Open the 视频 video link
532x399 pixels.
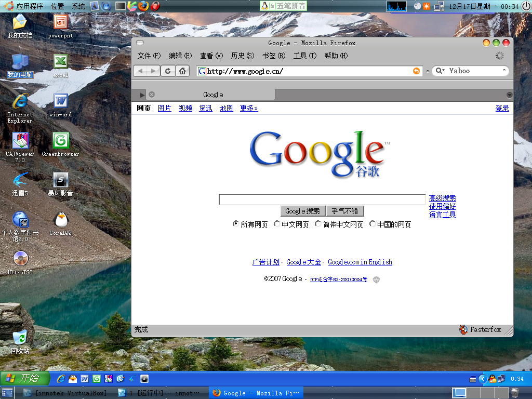[x=185, y=108]
